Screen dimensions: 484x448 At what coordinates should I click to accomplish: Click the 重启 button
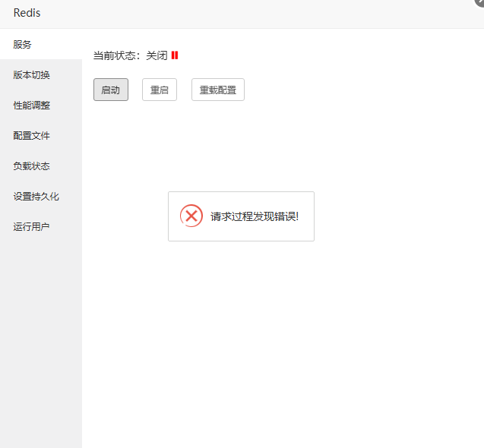[160, 90]
